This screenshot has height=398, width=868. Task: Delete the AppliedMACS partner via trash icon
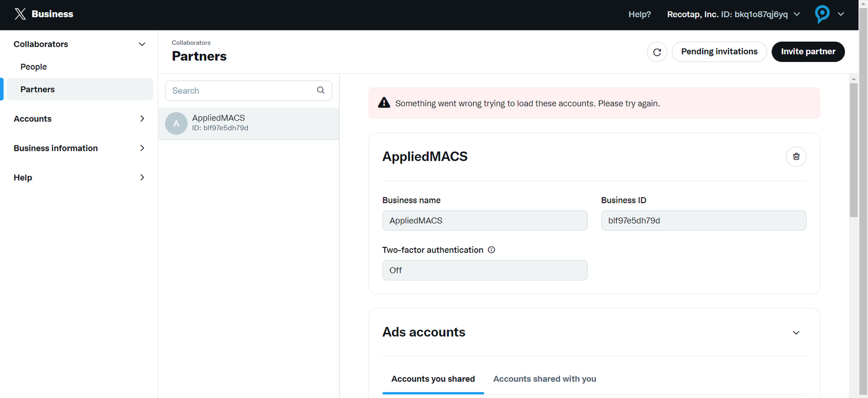(796, 156)
